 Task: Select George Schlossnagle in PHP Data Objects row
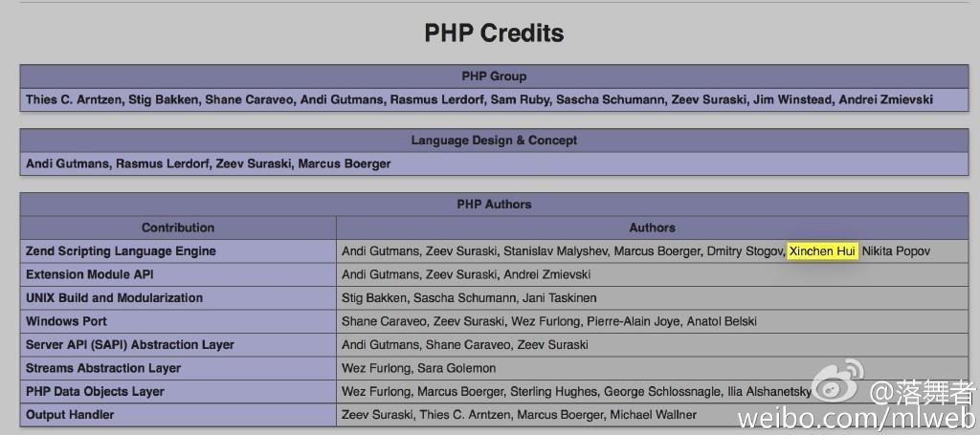pos(662,392)
